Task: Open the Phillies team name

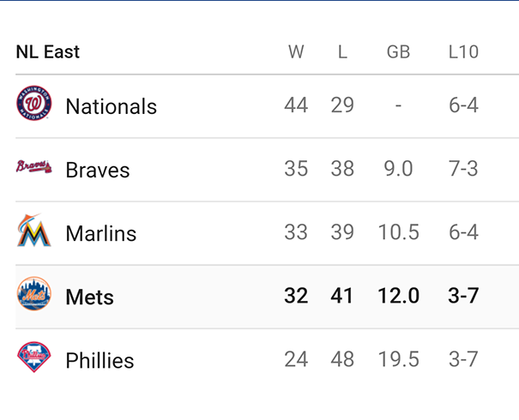Action: (x=100, y=360)
